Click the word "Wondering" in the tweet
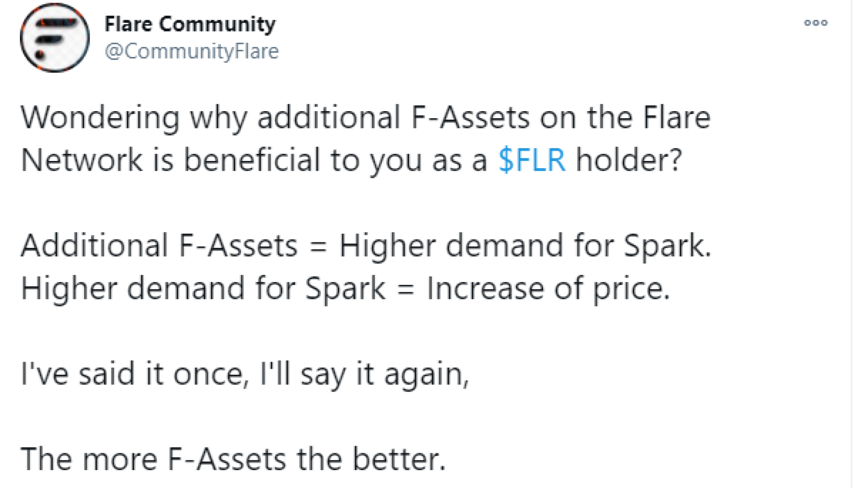 click(100, 118)
